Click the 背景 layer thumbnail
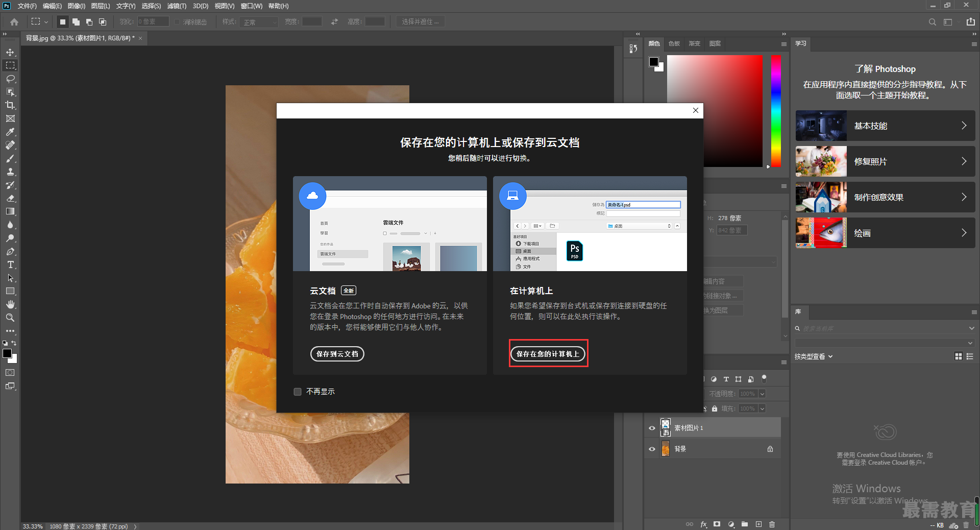 666,449
